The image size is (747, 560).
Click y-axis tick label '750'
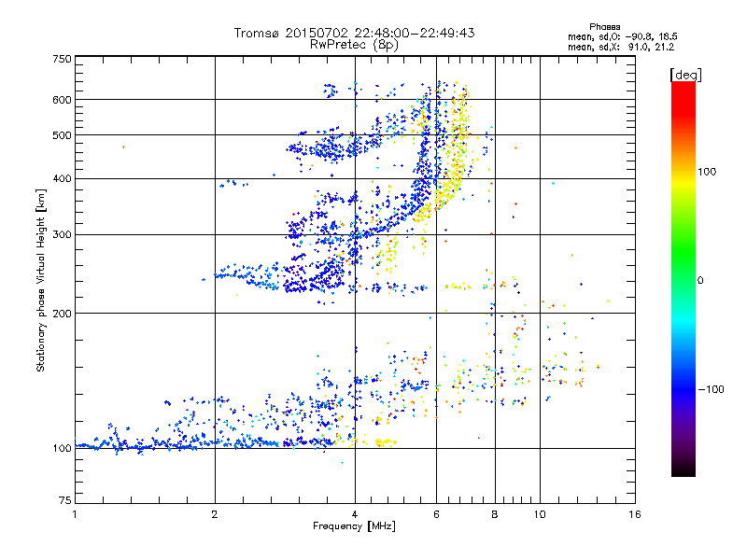(62, 59)
